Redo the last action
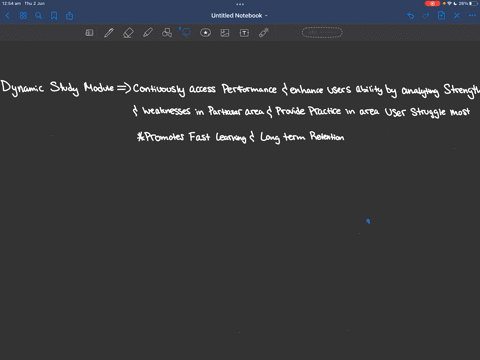The height and width of the screenshot is (360, 480). coord(426,16)
